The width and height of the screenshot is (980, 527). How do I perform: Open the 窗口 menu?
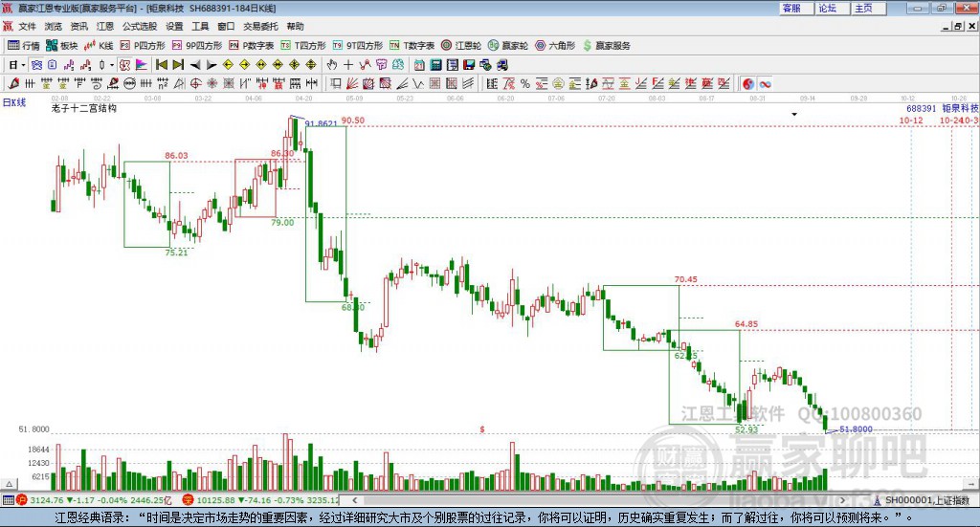(226, 26)
